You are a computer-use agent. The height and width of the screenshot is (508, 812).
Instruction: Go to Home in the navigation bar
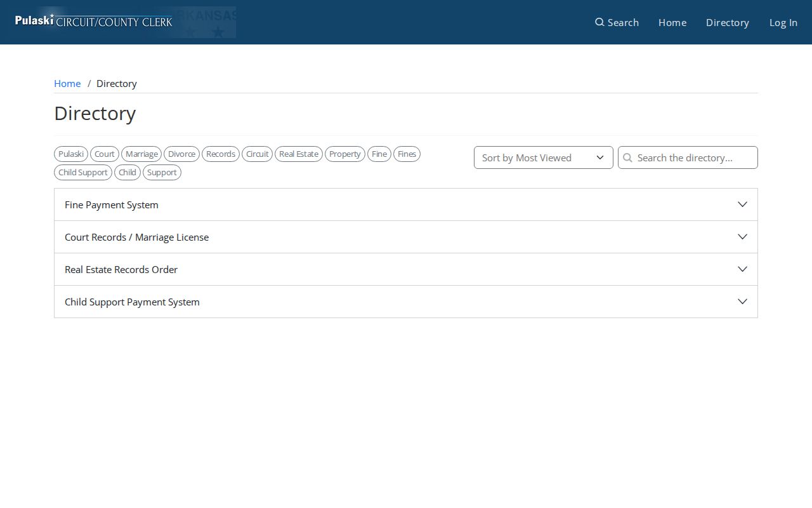click(x=672, y=22)
